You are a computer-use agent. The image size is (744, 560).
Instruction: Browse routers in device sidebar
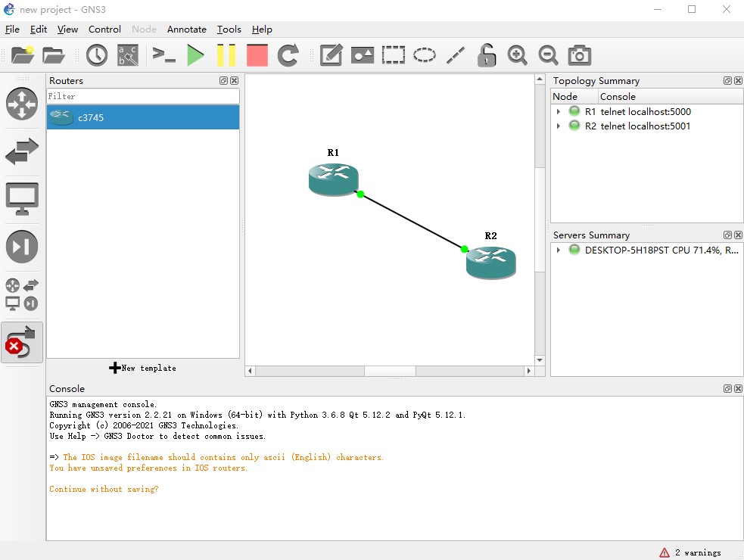pyautogui.click(x=22, y=104)
